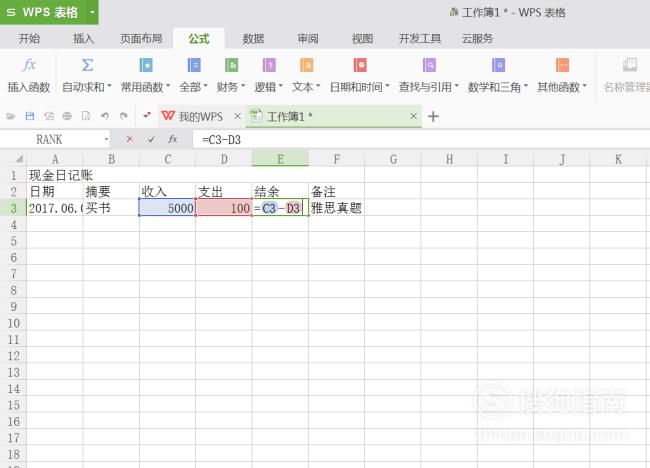
Task: Click the Redo arrow icon
Action: (124, 116)
